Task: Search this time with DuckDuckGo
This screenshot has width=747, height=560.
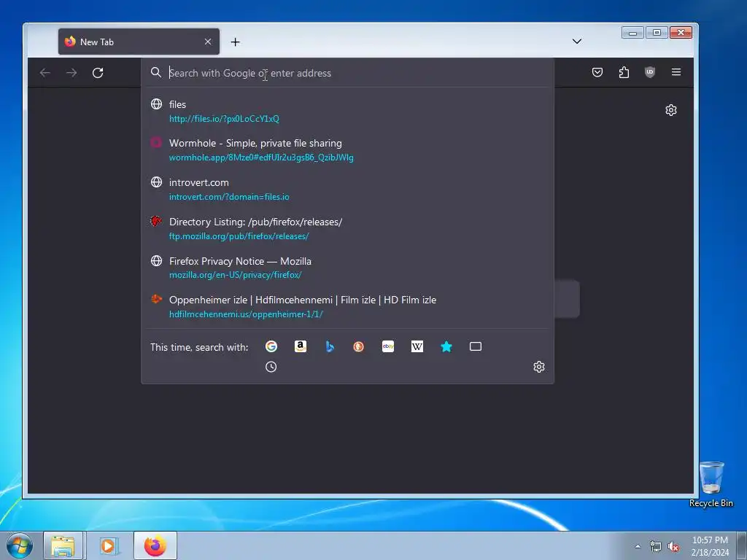Action: (359, 346)
